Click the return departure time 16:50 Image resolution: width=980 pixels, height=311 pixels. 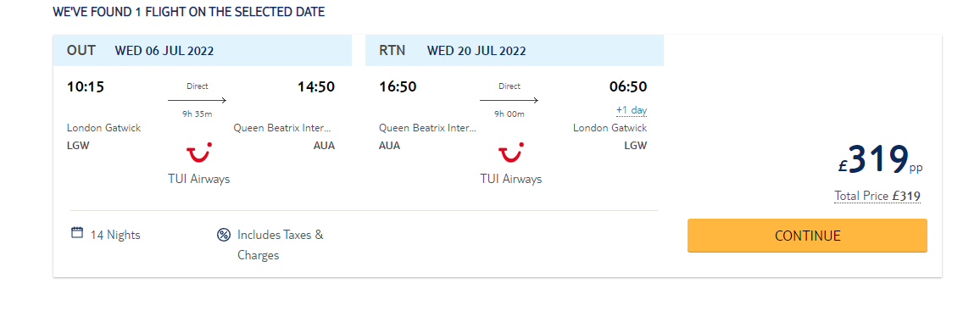point(398,86)
